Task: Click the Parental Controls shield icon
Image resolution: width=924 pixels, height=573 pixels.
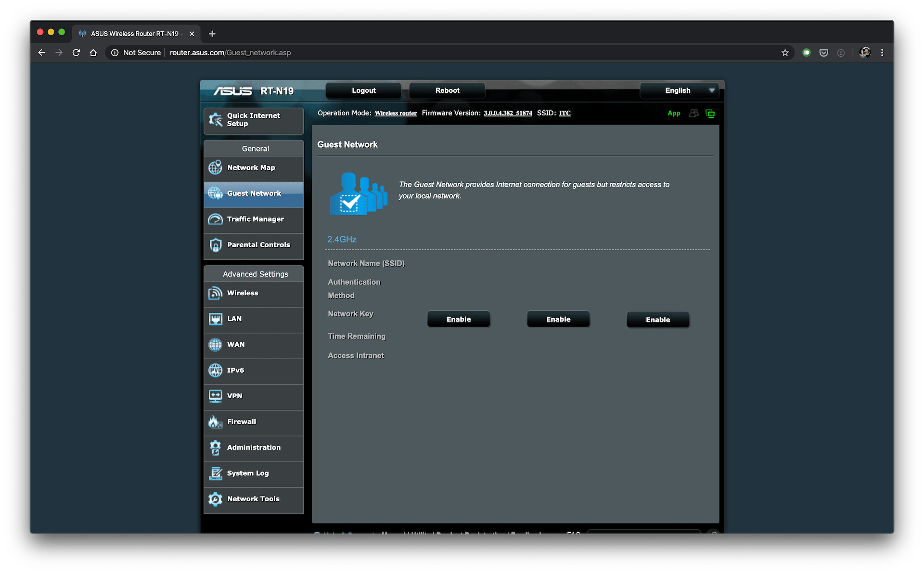Action: (x=216, y=245)
